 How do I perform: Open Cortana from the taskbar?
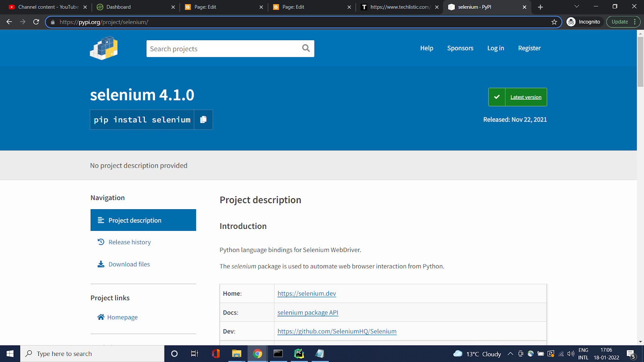[x=174, y=354]
